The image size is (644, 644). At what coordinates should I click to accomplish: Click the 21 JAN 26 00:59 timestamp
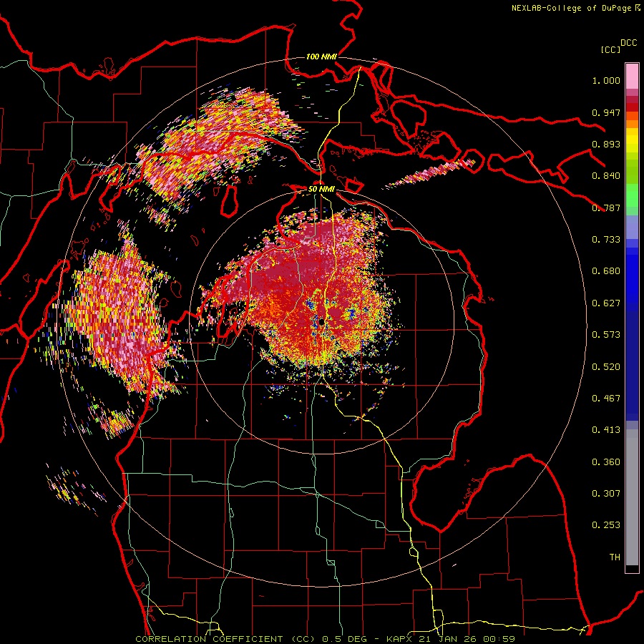467,639
